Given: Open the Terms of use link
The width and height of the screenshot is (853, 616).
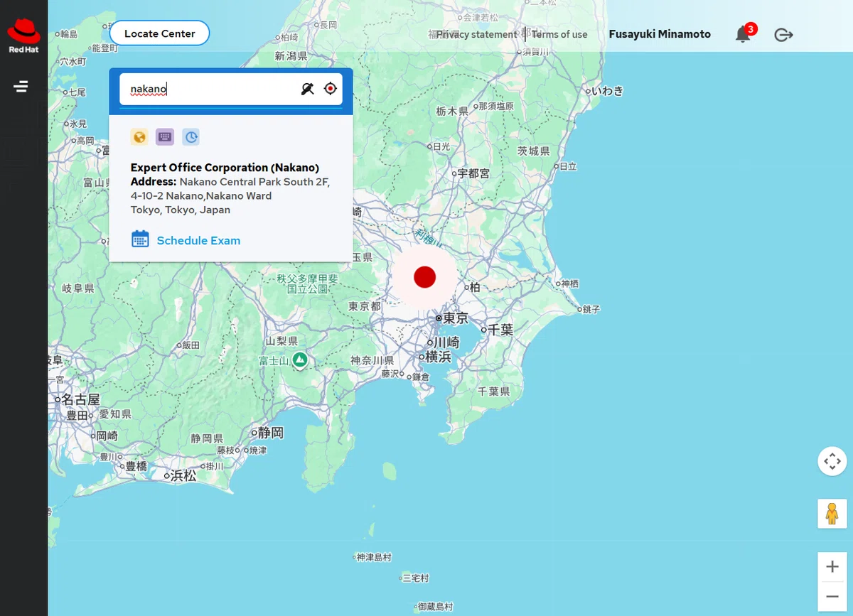Looking at the screenshot, I should point(559,34).
